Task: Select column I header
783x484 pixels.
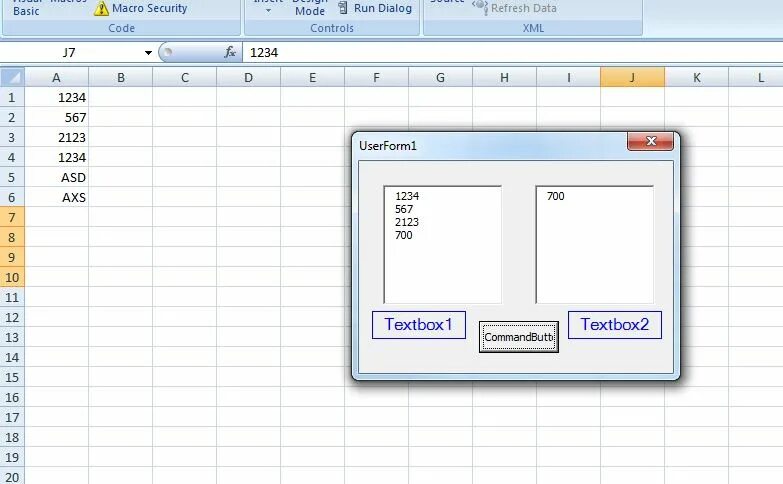Action: (568, 77)
